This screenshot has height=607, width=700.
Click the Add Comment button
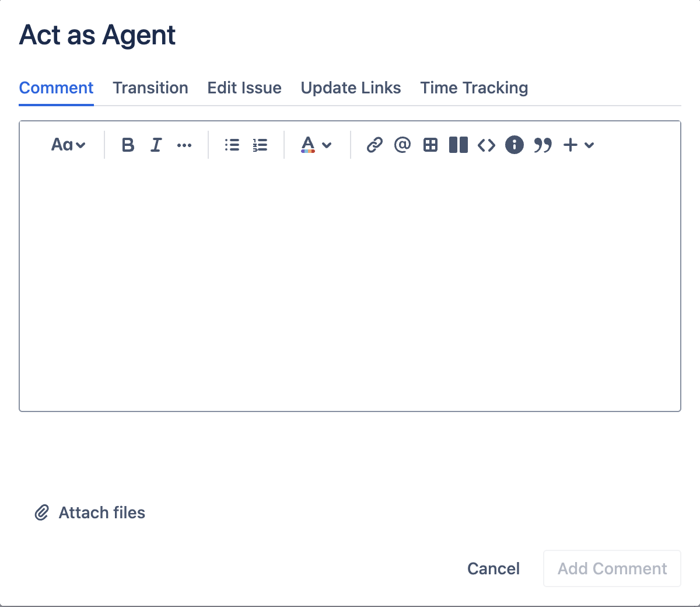(x=612, y=568)
